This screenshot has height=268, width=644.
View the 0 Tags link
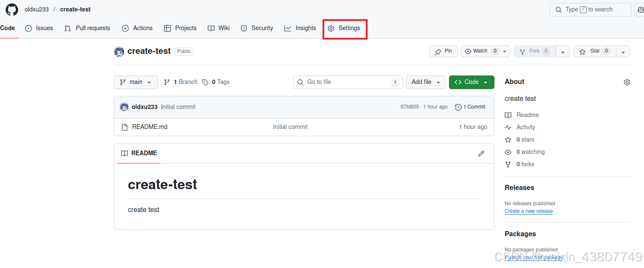point(216,82)
